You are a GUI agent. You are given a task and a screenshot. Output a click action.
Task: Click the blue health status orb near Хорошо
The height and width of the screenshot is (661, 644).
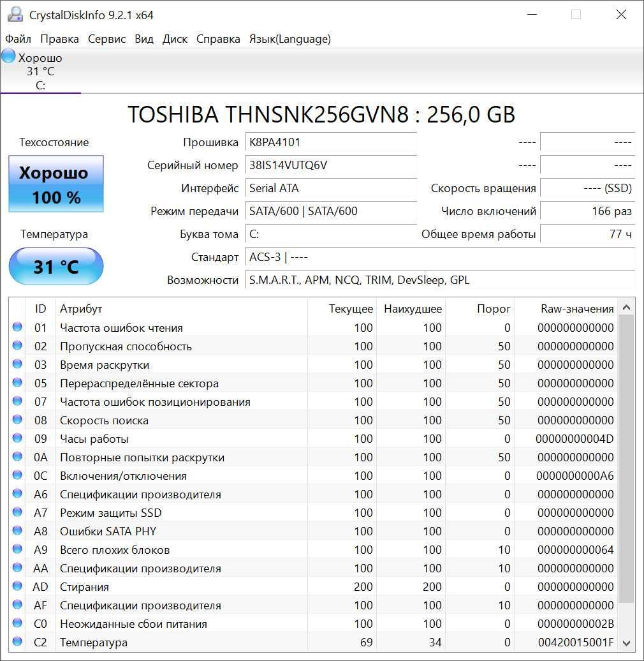tap(8, 56)
